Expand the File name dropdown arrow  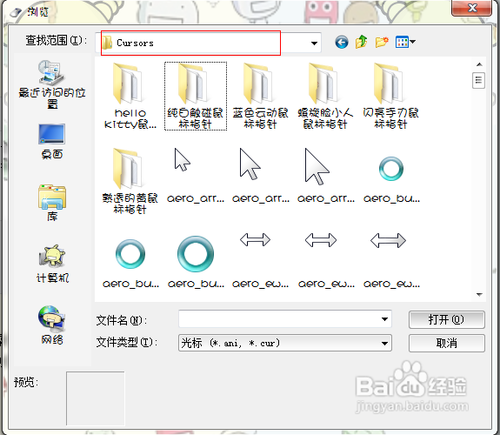tap(385, 320)
